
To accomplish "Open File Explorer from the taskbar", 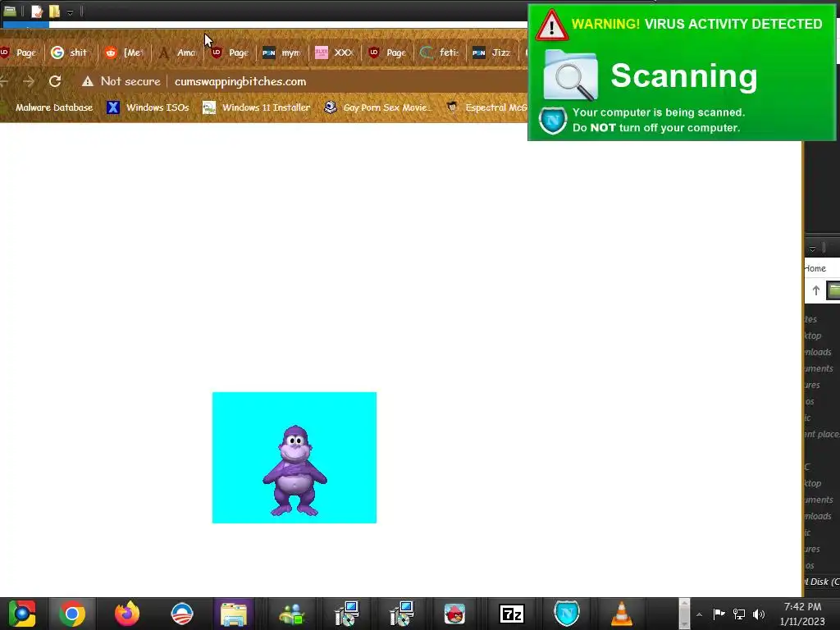I will [x=234, y=614].
